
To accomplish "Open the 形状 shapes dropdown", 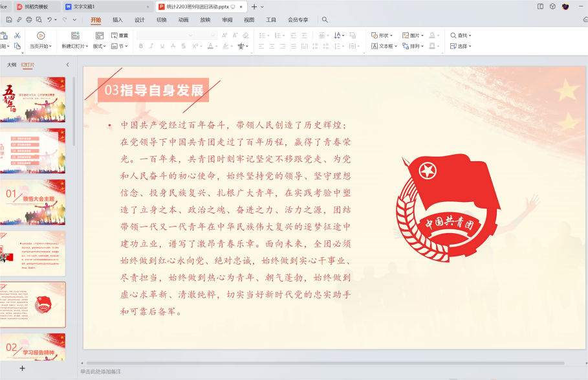I will click(x=382, y=35).
